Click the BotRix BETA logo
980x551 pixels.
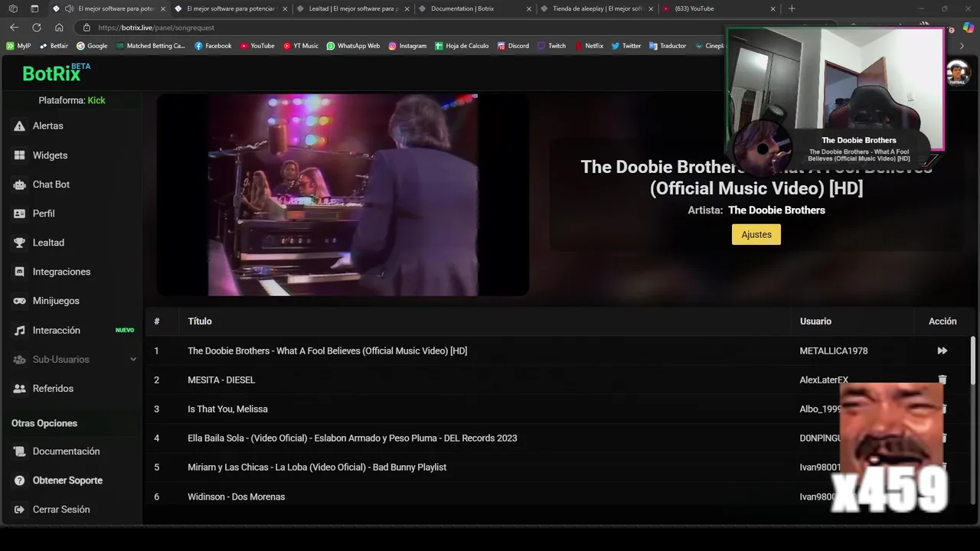(x=56, y=73)
